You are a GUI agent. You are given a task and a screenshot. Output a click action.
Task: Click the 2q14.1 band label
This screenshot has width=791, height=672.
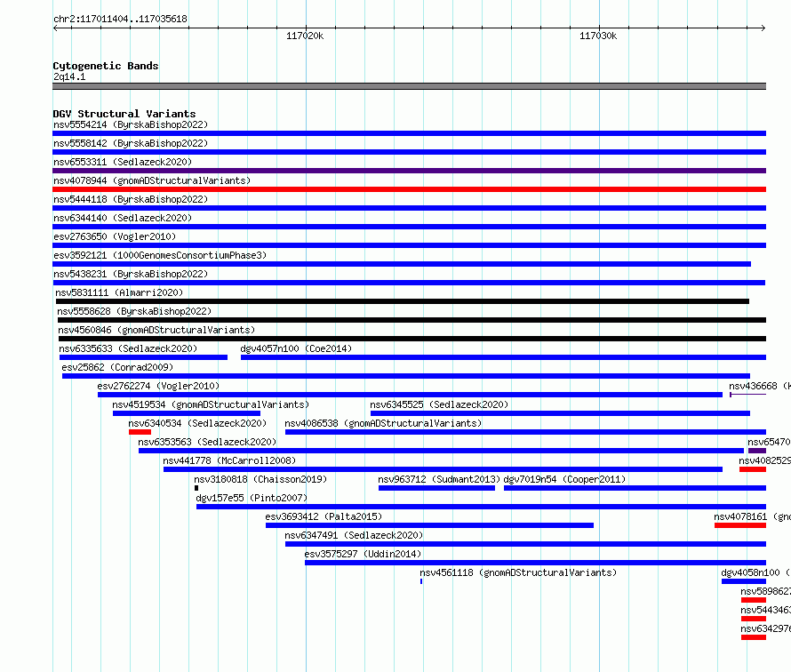[x=69, y=76]
